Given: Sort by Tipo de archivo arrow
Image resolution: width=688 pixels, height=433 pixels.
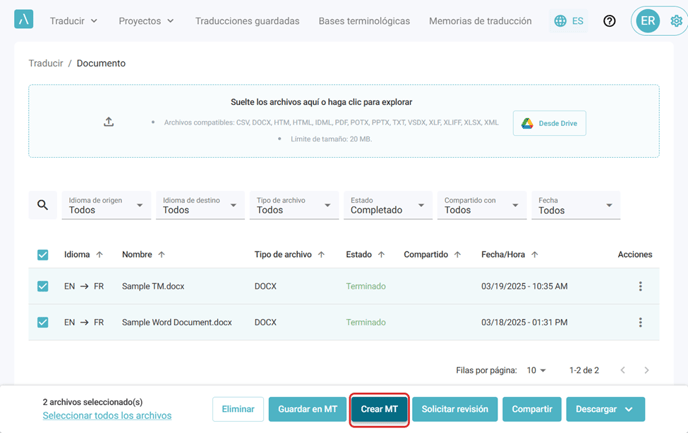Looking at the screenshot, I should [321, 254].
